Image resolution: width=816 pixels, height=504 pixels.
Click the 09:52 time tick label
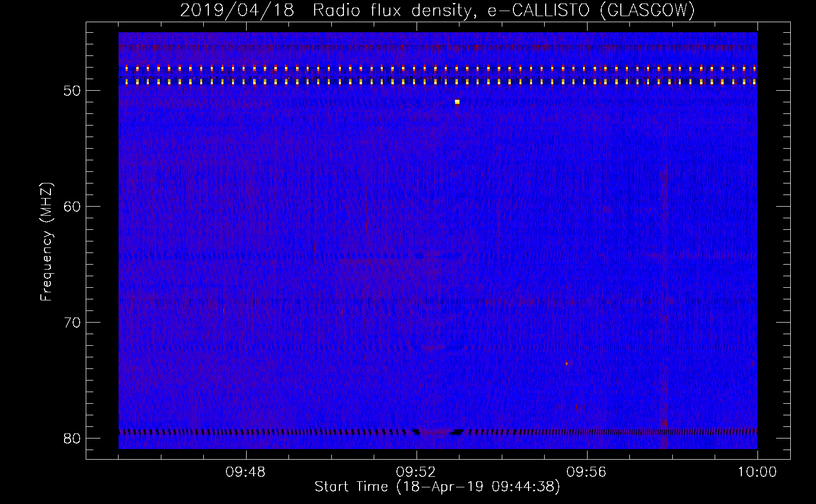coord(416,472)
